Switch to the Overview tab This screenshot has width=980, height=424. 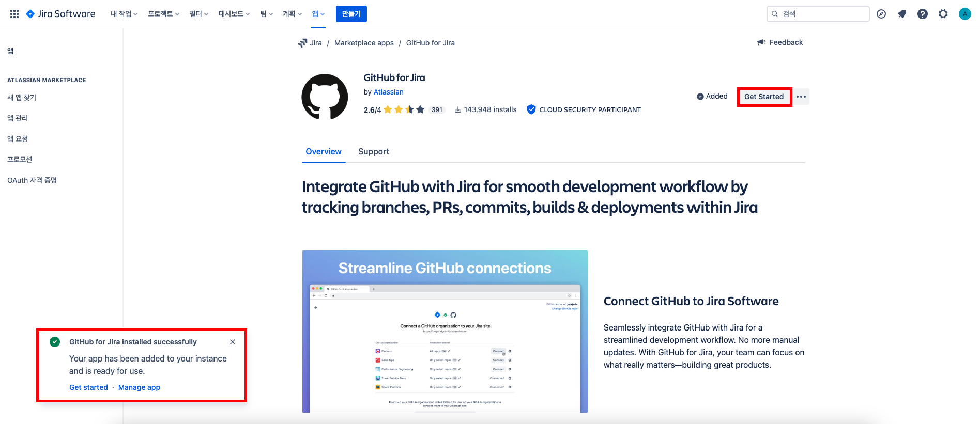coord(324,151)
